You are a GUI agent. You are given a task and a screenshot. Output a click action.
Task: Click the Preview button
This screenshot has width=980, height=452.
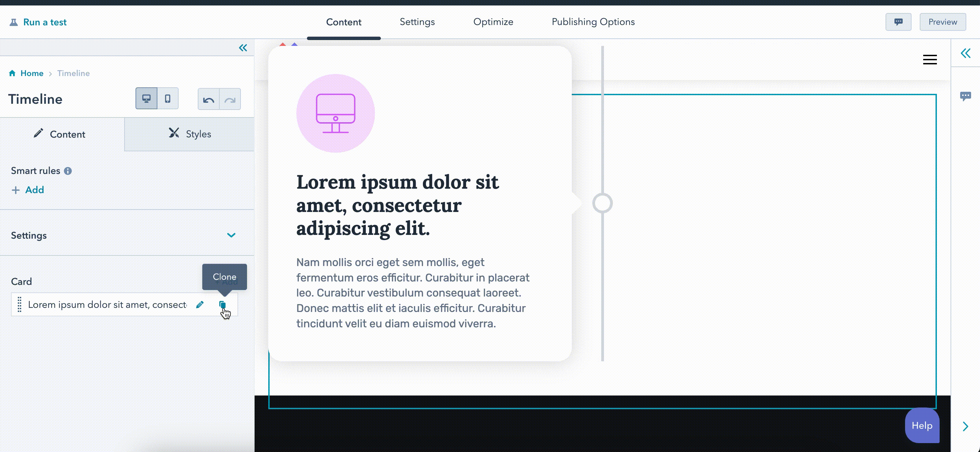tap(942, 22)
